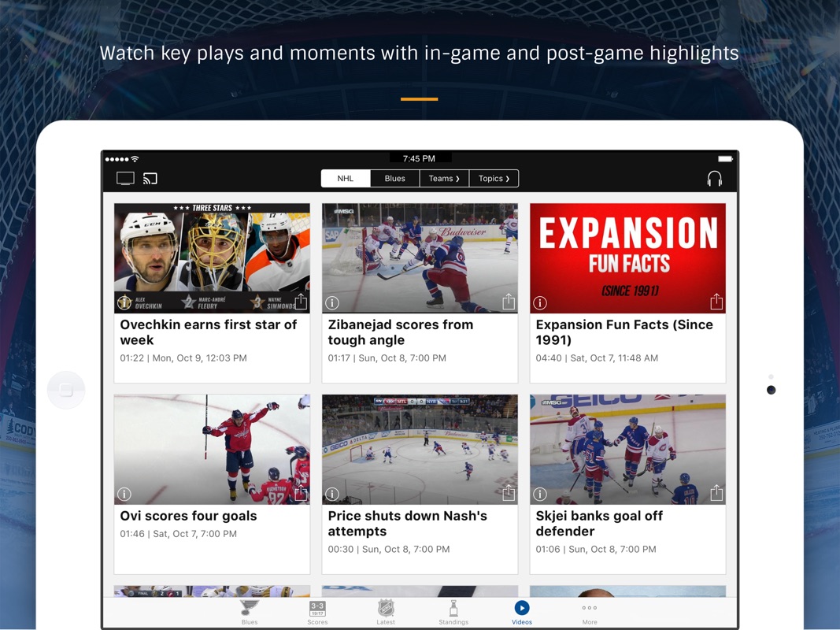Click the '01:06 | Sun, Oct 8, 7:00 PM' timestamp
The height and width of the screenshot is (630, 840).
(x=596, y=549)
